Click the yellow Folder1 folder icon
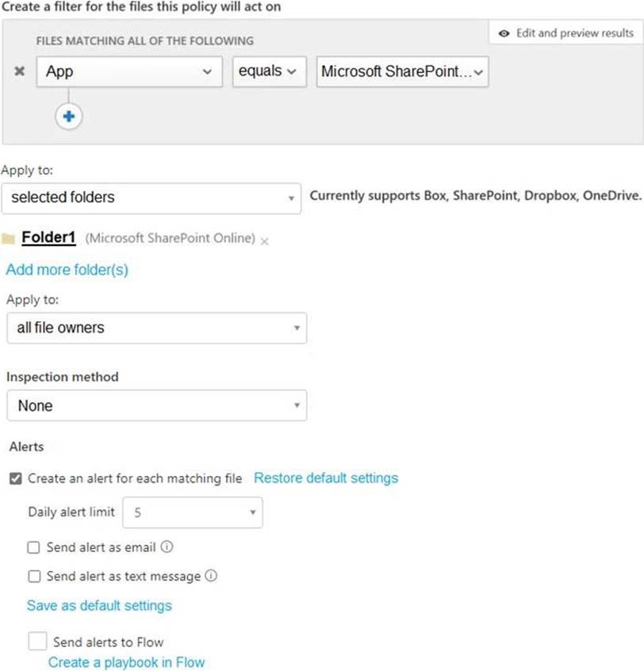 pyautogui.click(x=10, y=239)
